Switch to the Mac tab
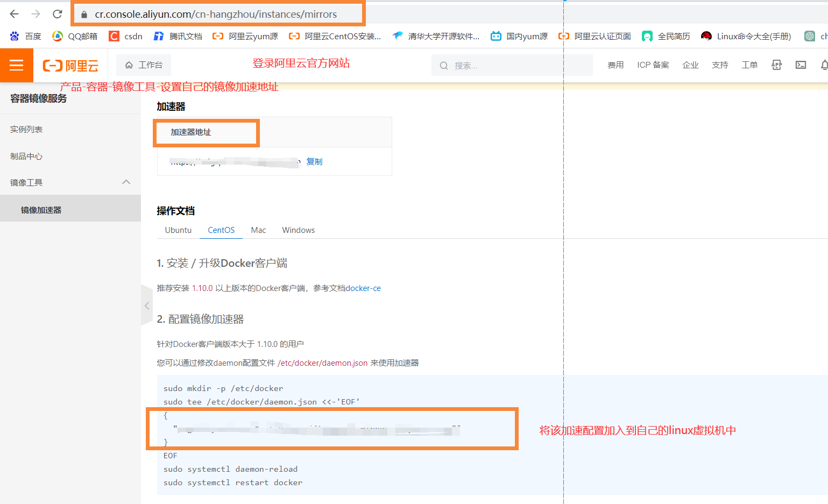The width and height of the screenshot is (828, 504). 258,230
